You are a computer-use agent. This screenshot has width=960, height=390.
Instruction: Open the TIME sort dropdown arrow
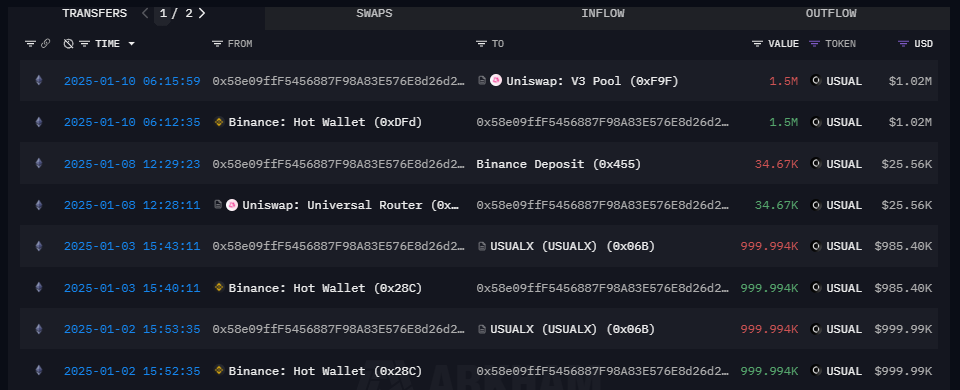[x=131, y=44]
